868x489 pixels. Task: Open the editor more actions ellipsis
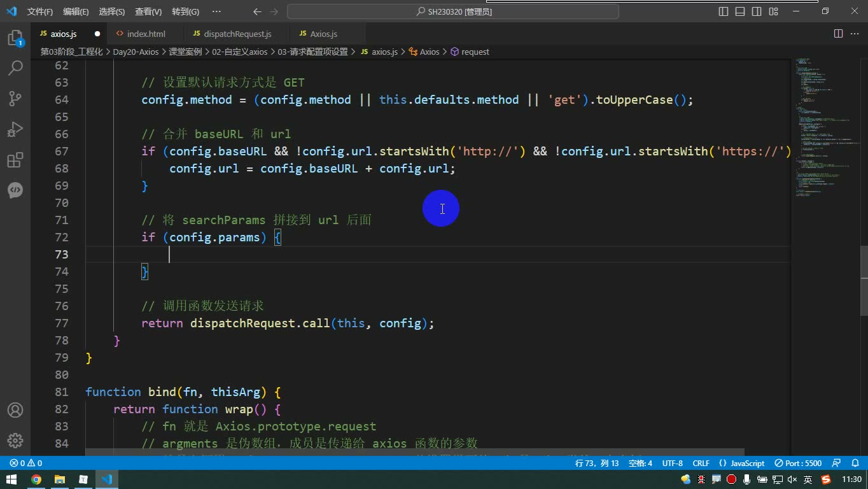(855, 34)
